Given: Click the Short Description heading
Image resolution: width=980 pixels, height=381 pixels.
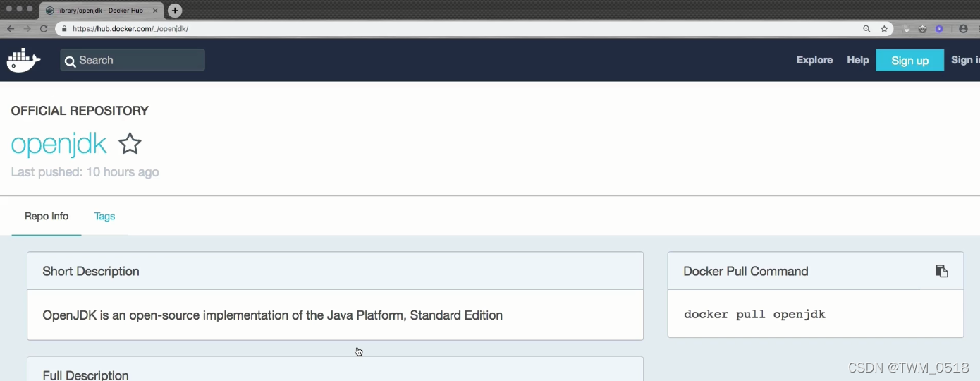Looking at the screenshot, I should (x=91, y=272).
